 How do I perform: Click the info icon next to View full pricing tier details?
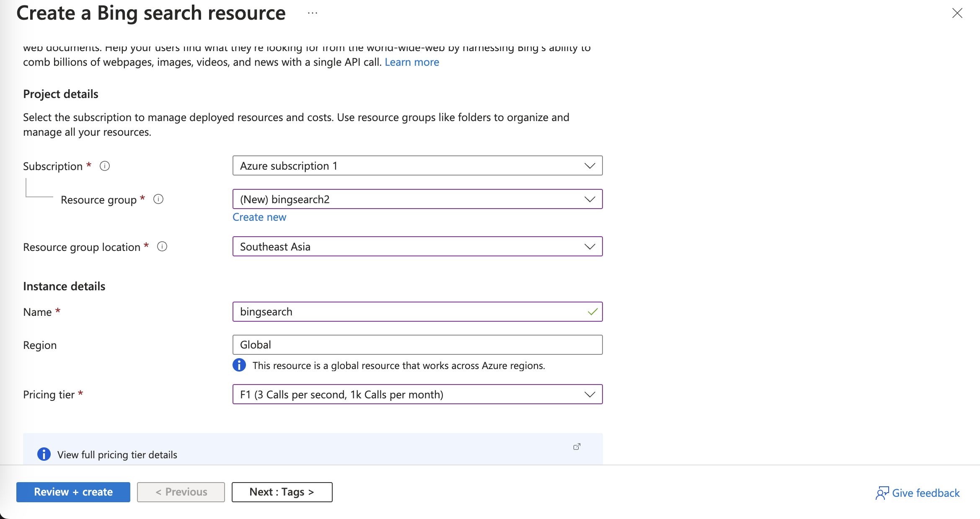tap(44, 454)
